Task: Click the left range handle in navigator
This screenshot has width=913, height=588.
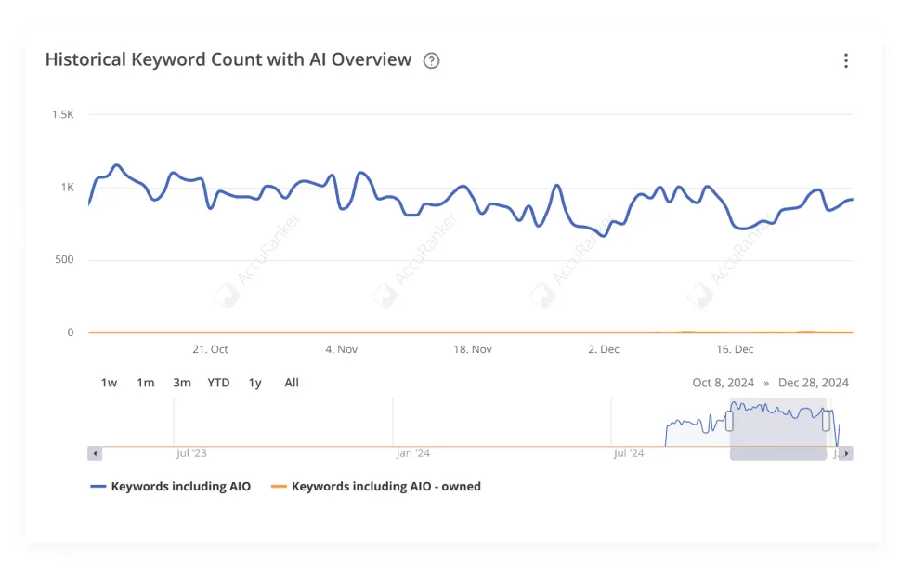Action: click(x=729, y=421)
